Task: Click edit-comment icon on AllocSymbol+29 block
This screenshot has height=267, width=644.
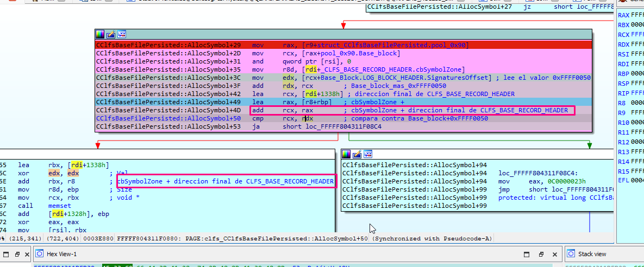Action: click(111, 34)
